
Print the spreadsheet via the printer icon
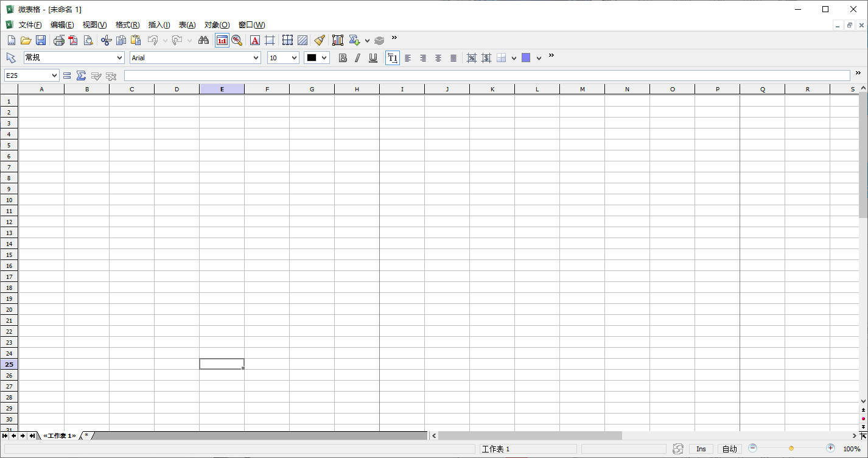click(59, 41)
